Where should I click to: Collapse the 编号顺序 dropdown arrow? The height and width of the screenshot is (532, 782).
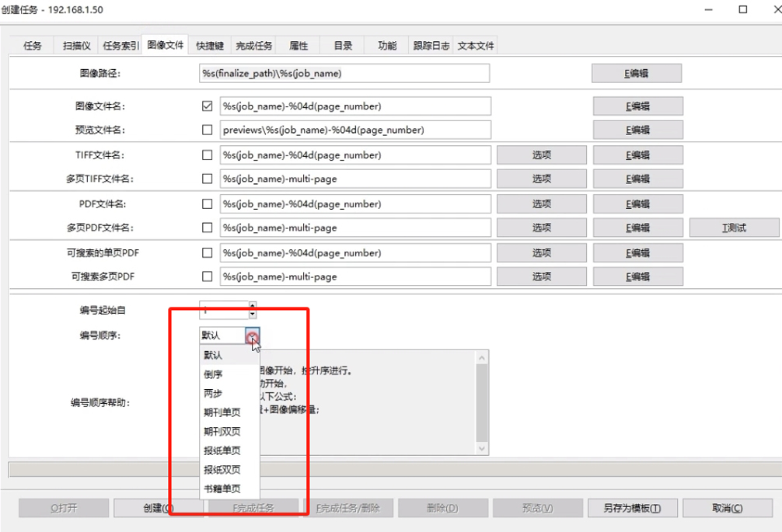coord(253,336)
